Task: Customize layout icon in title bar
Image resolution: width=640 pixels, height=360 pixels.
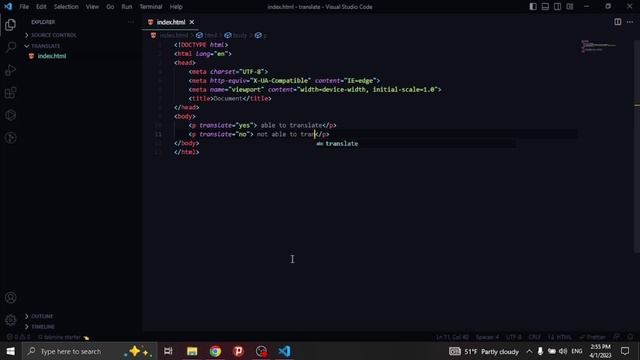Action: [x=570, y=7]
